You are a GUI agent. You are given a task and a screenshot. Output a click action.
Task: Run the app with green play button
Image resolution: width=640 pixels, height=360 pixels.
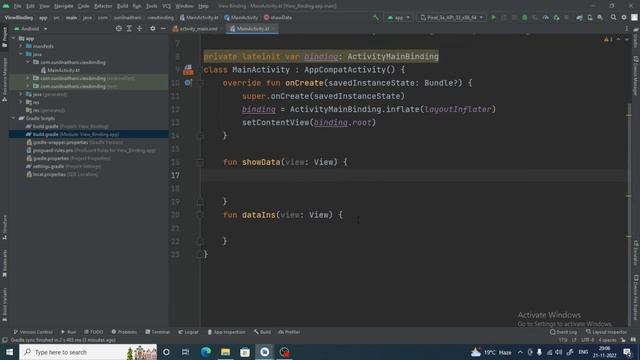pos(493,18)
